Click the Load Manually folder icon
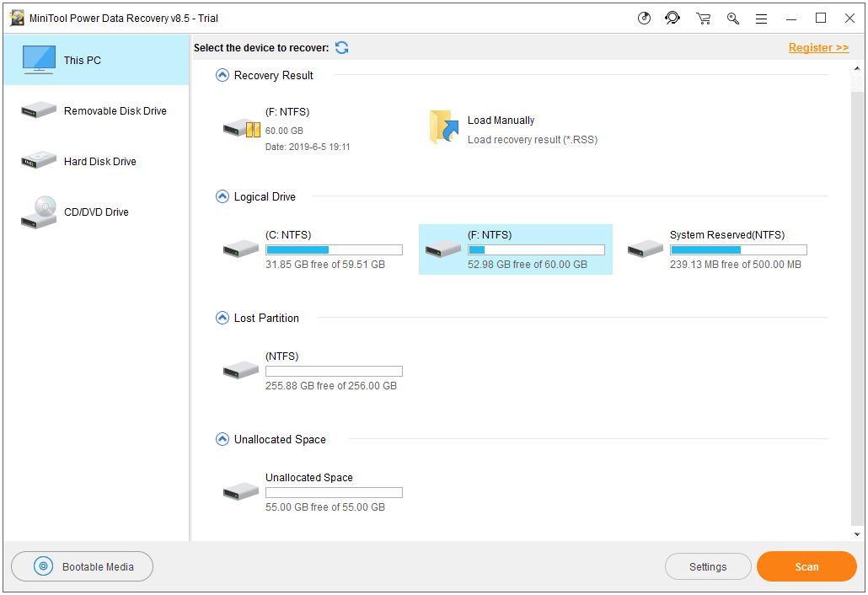 (x=443, y=126)
